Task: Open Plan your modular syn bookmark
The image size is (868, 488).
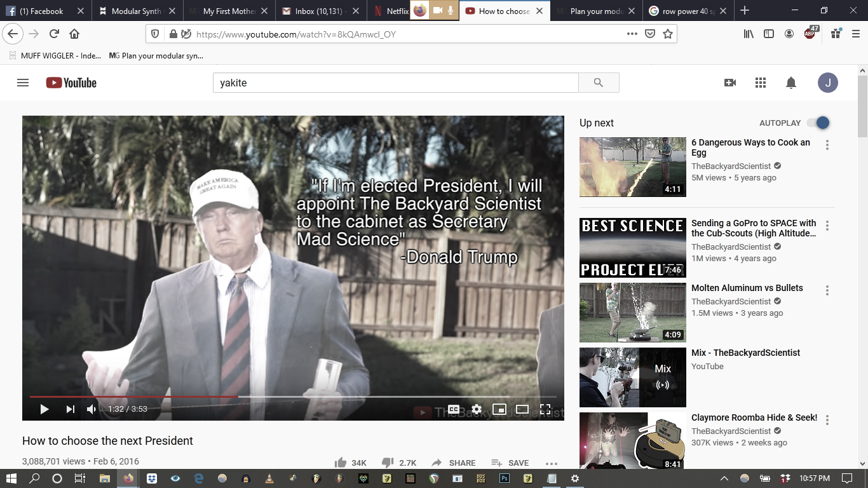Action: coord(156,56)
